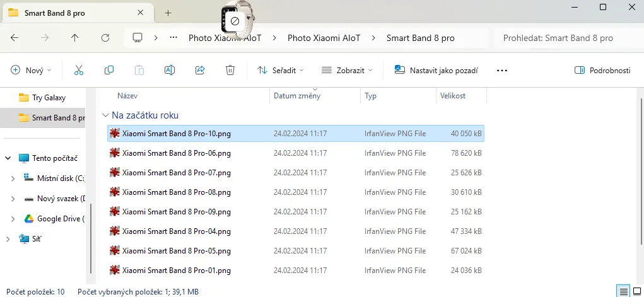Open the Nový dropdown menu
Screen dimensions: 644x297
[31, 70]
